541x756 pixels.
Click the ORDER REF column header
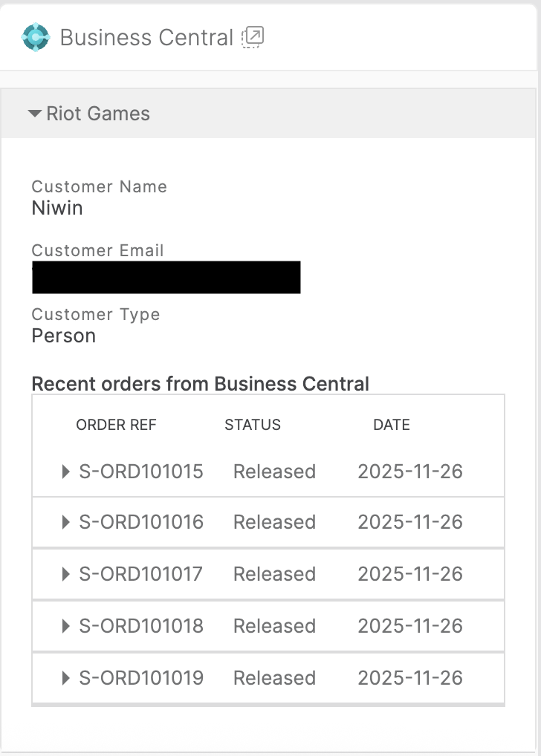(116, 425)
